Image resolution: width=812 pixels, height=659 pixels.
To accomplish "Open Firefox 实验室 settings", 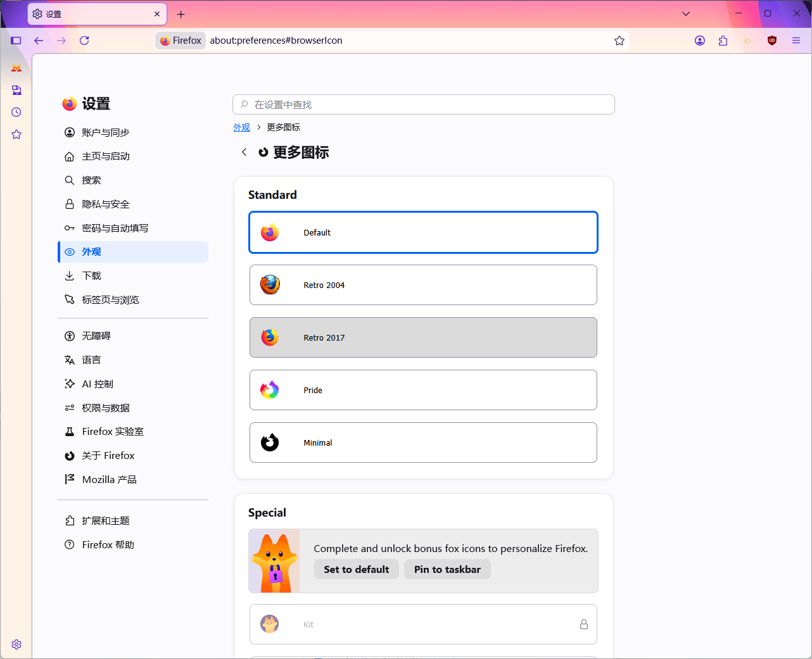I will [133, 432].
